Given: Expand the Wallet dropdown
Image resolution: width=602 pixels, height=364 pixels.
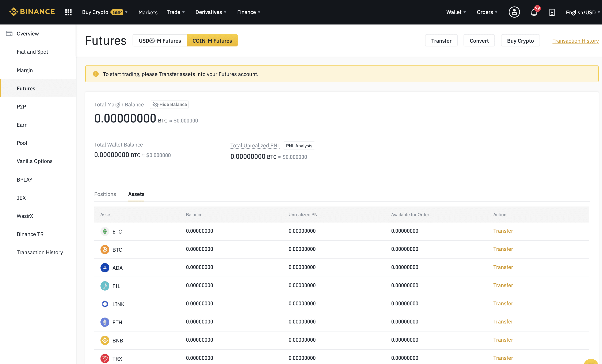Looking at the screenshot, I should pos(456,12).
